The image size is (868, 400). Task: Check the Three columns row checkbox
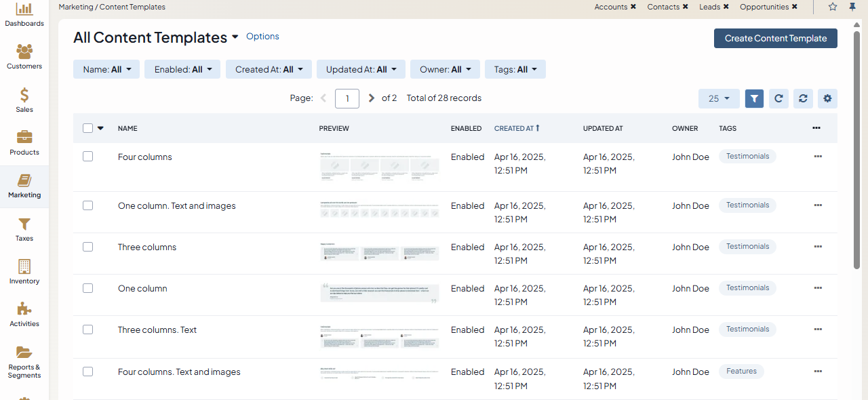coord(87,247)
